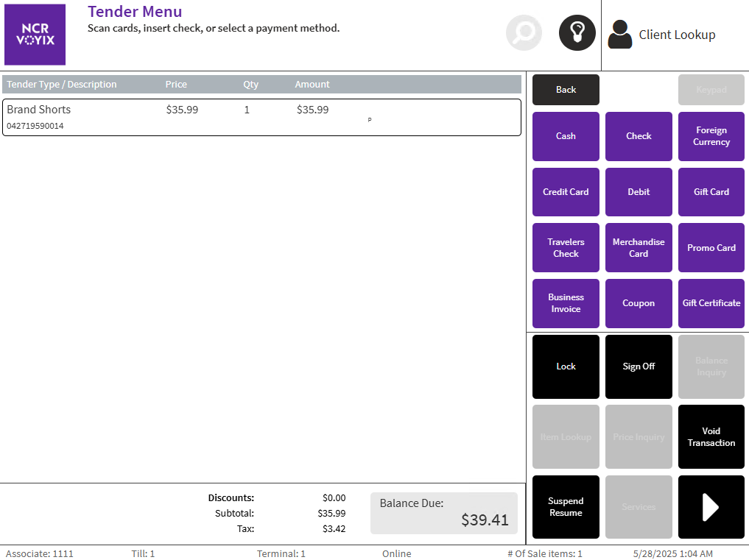Lock the terminal
Screen dimensions: 749x560
566,366
